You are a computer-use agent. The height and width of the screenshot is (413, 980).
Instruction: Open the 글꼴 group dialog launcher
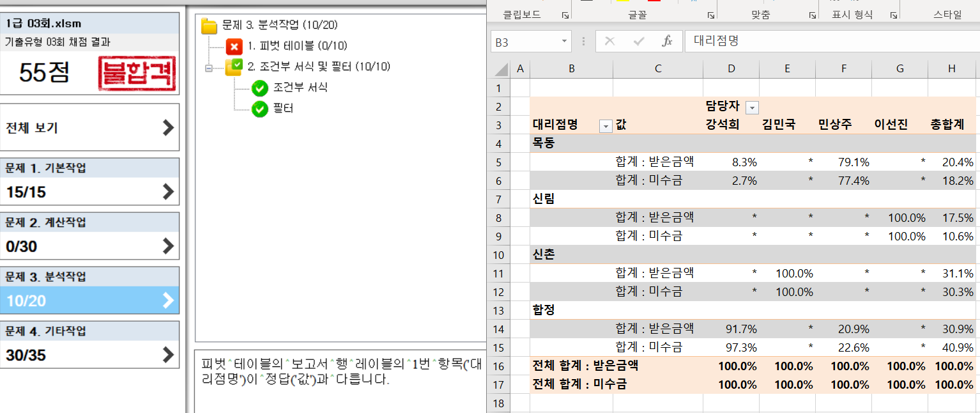[710, 15]
